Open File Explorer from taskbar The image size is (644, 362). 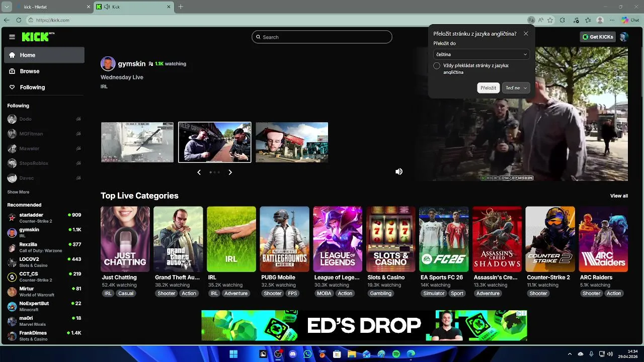(x=352, y=354)
